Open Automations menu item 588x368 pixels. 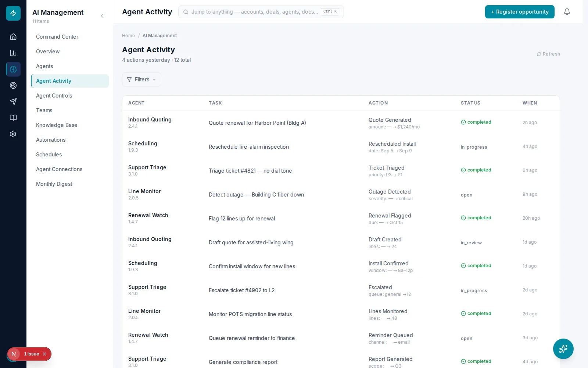tap(70, 140)
